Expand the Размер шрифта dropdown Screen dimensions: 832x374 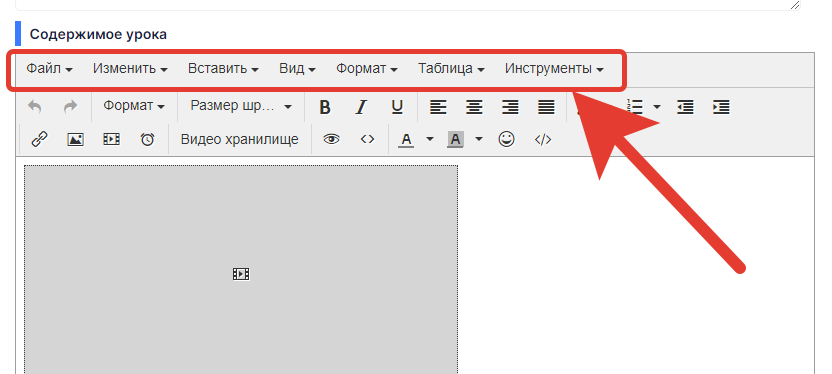(x=241, y=106)
